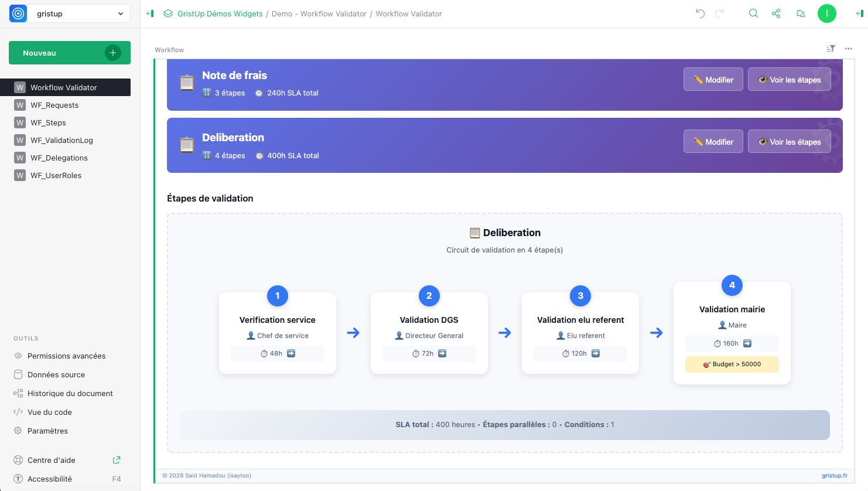
Task: Click the redo arrow icon
Action: pos(719,13)
